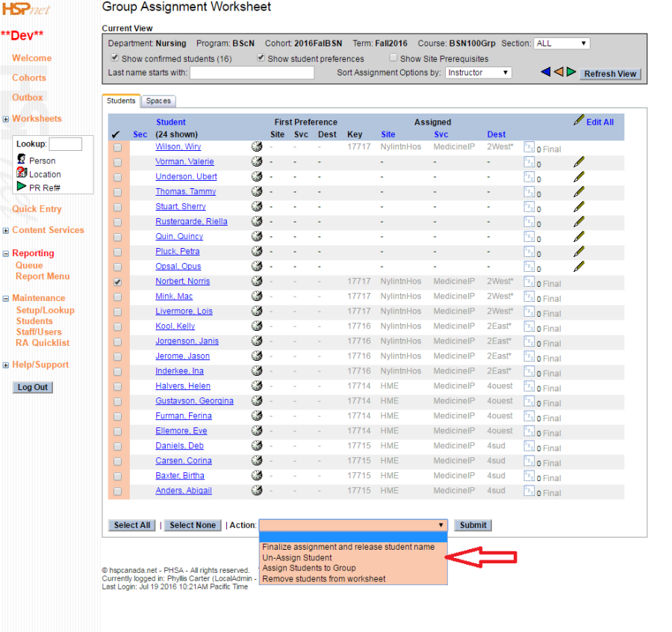Open the Person lookup icon

[22, 160]
